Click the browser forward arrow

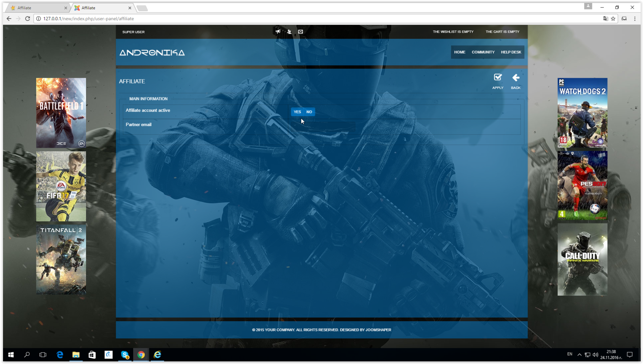[18, 19]
